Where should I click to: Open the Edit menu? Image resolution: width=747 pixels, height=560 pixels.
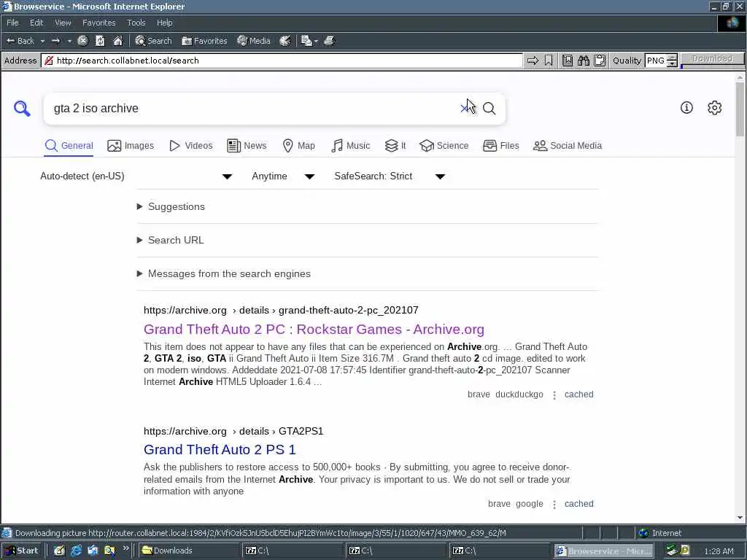pyautogui.click(x=36, y=23)
